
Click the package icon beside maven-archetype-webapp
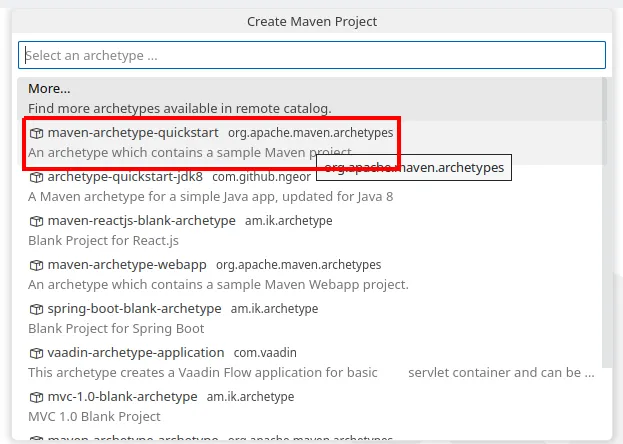pyautogui.click(x=36, y=265)
